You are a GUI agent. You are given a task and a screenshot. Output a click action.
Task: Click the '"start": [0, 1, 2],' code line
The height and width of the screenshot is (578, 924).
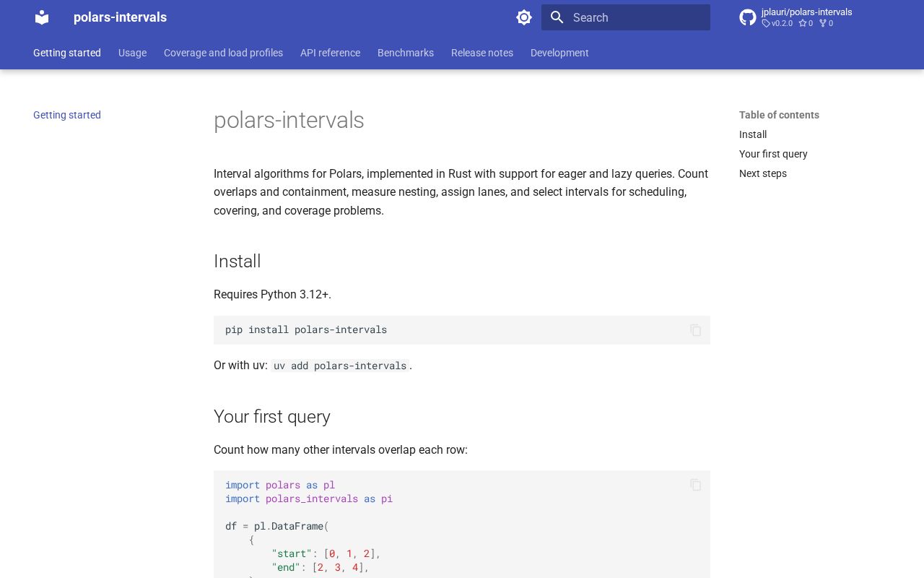click(326, 553)
